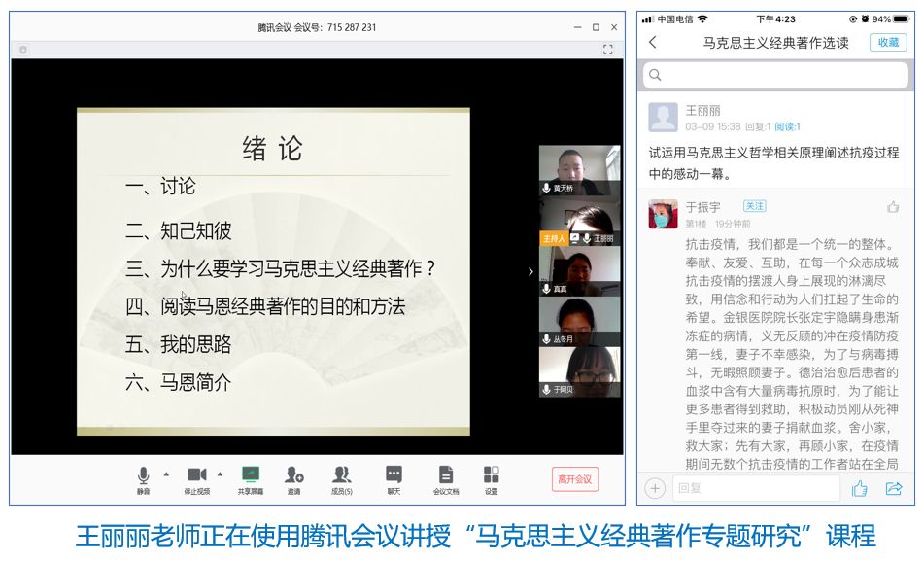The width and height of the screenshot is (924, 562).
Task: Click the 共享屏幕 share screen icon
Action: point(251,475)
